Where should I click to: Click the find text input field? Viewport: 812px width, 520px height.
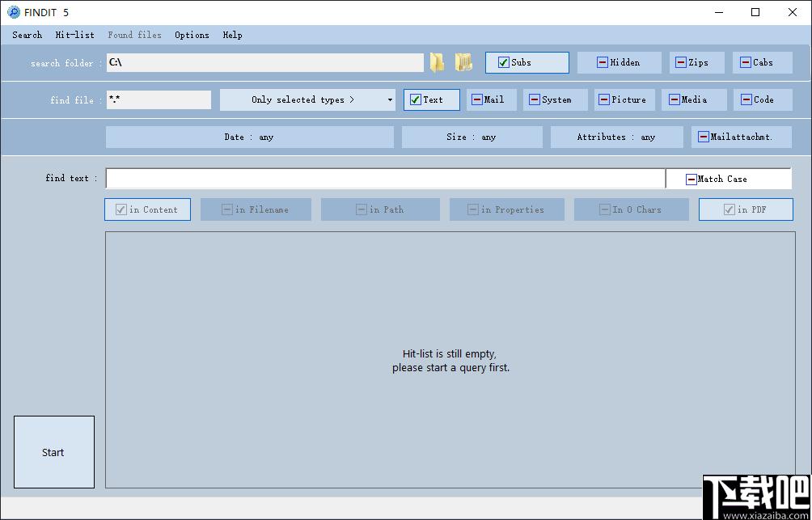tap(386, 179)
